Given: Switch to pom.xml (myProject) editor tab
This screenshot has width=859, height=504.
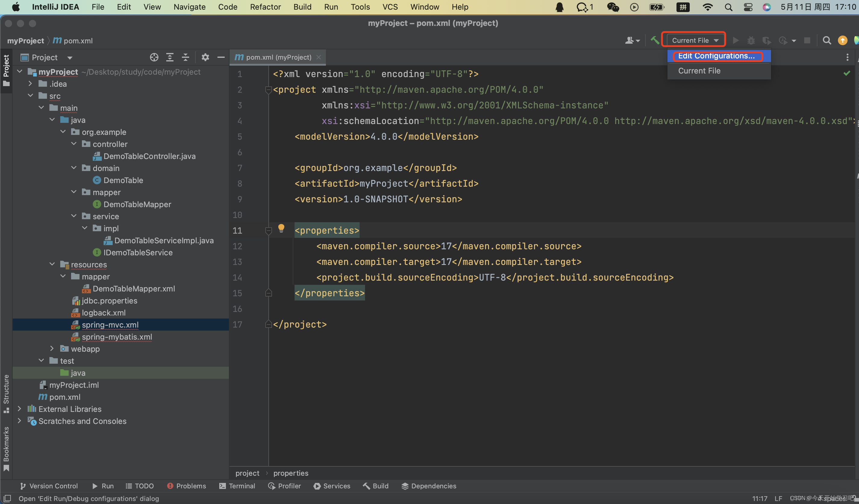Looking at the screenshot, I should (278, 57).
